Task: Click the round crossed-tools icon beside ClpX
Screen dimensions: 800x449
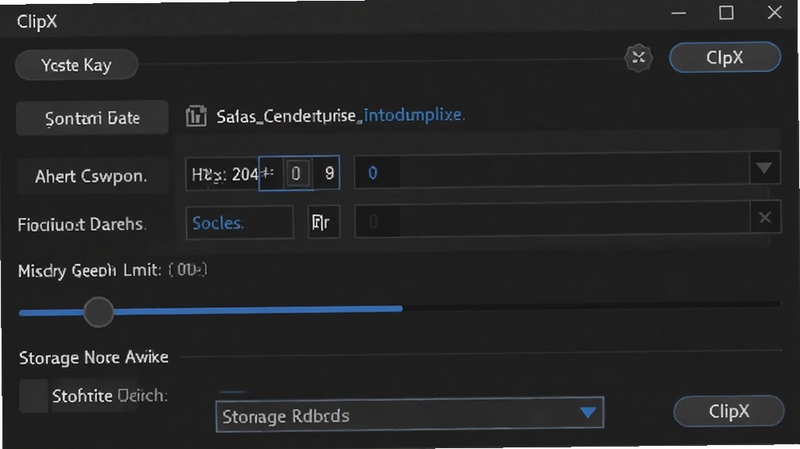Action: click(638, 58)
